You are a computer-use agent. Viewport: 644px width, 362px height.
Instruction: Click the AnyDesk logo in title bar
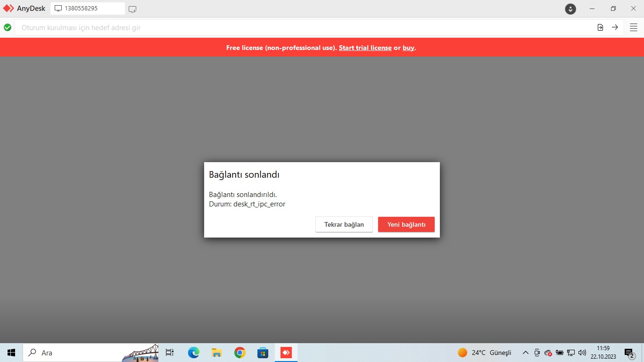9,8
